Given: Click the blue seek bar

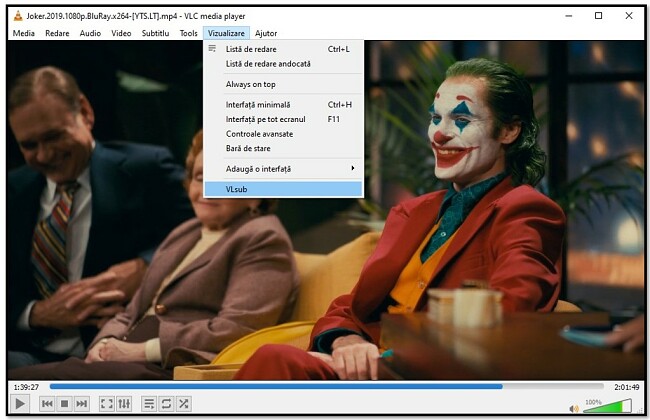Looking at the screenshot, I should click(x=327, y=386).
